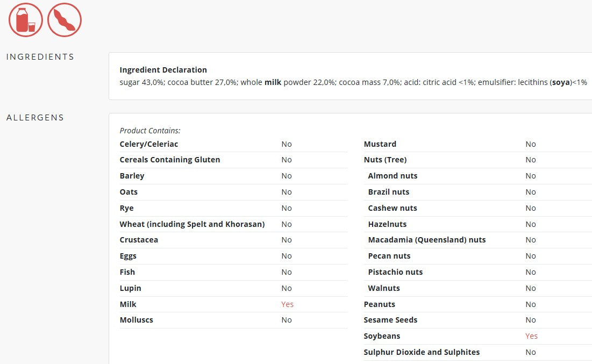The image size is (592, 364).
Task: Click the Celery/Celeriac allergen label
Action: 148,144
